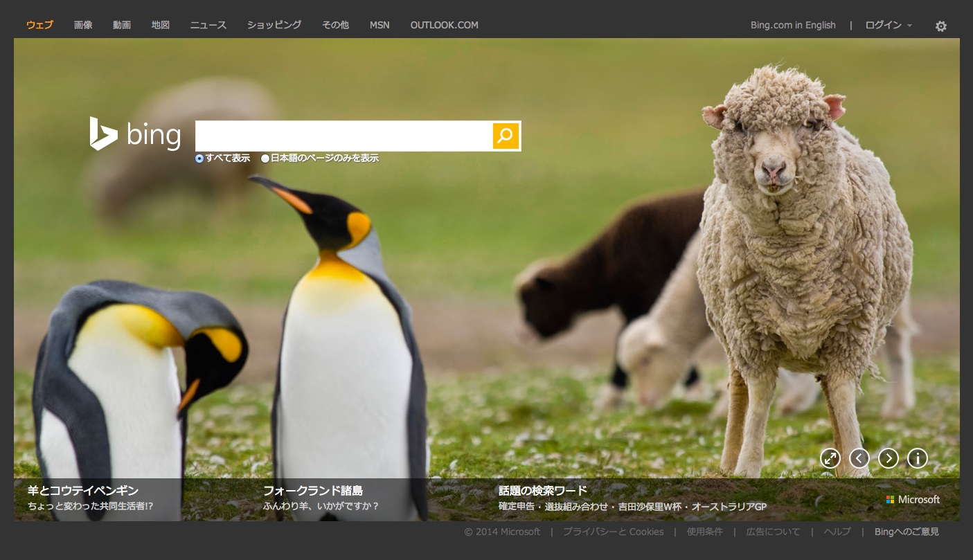Open settings gear icon
The width and height of the screenshot is (973, 560).
pyautogui.click(x=940, y=26)
